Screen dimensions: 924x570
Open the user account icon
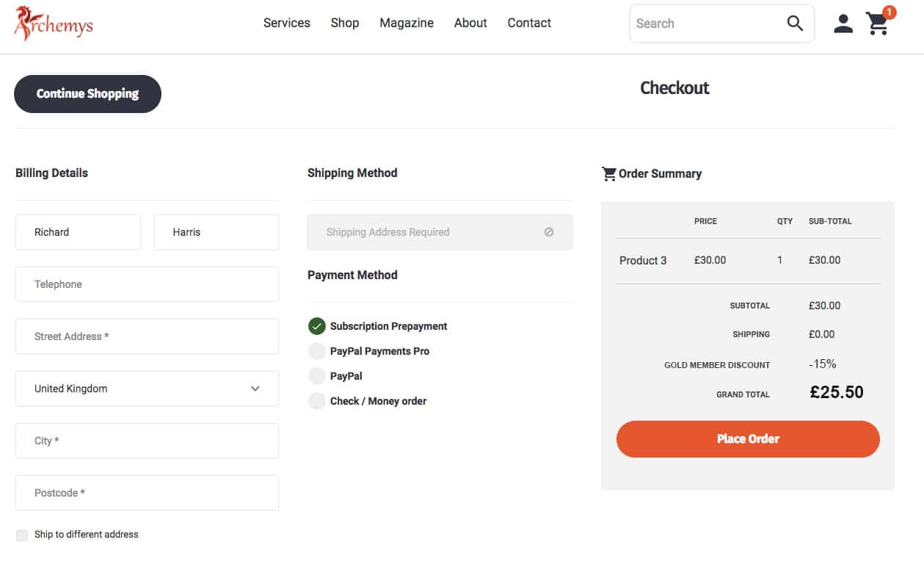coord(843,24)
